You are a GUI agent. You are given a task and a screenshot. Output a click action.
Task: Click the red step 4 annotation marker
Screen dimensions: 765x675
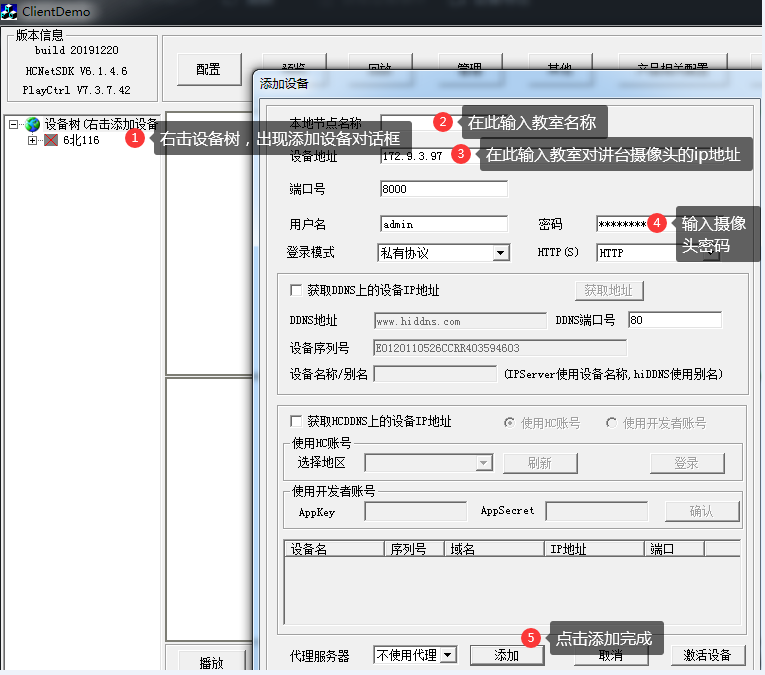click(657, 222)
